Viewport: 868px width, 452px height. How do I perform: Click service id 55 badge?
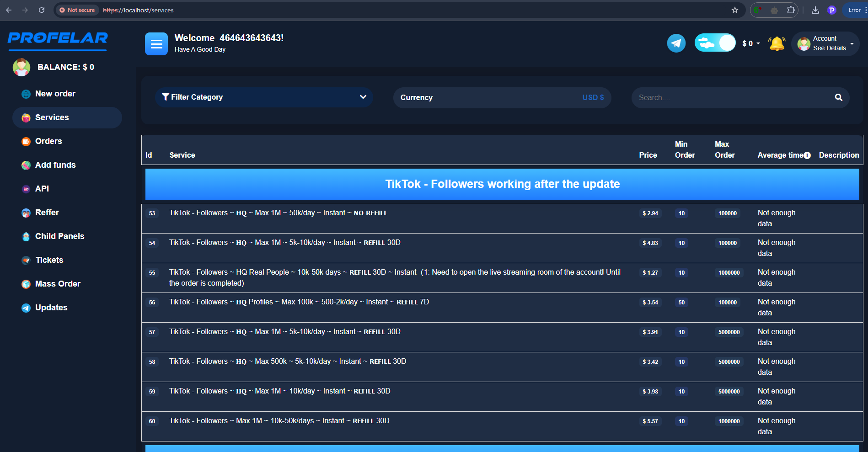(152, 273)
